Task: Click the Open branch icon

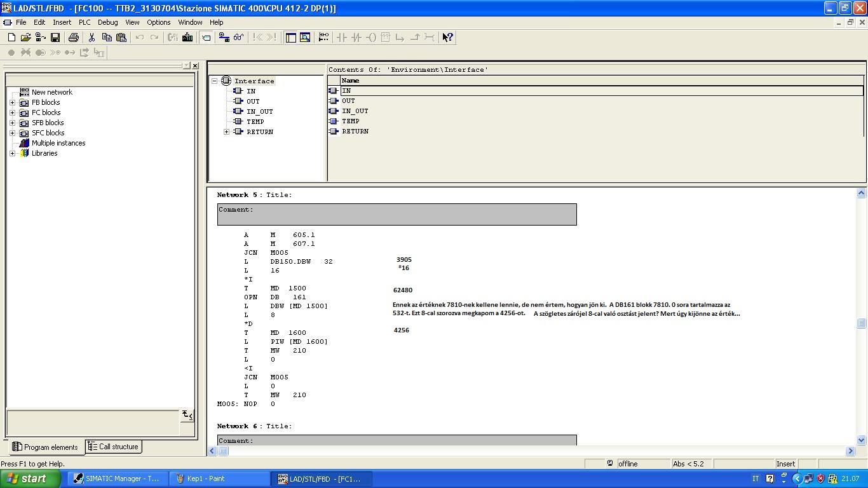Action: click(x=400, y=37)
